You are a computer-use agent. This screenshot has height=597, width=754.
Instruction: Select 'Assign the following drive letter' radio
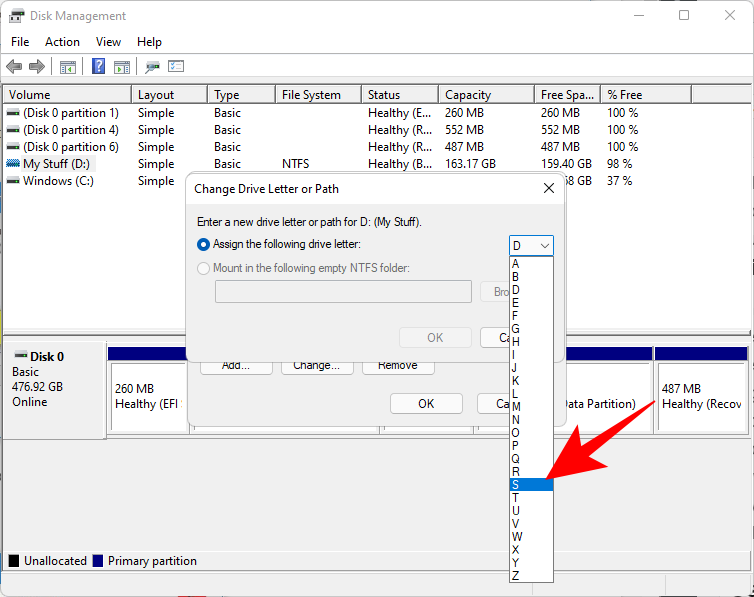click(x=204, y=244)
